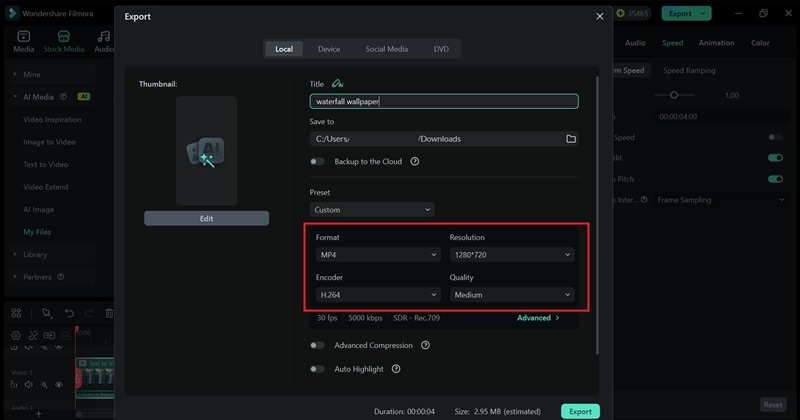Click the Export dialog vertical scrollbar
Screen dimensions: 800x420
point(597,216)
